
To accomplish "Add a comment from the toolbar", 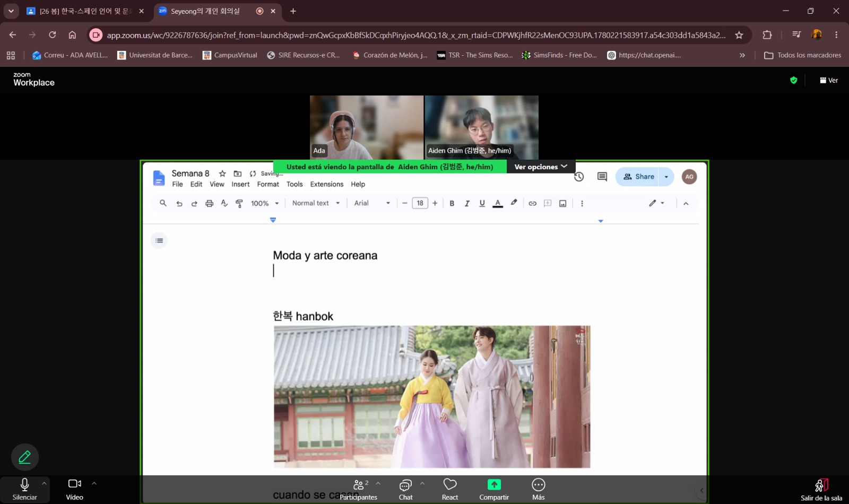I will click(x=548, y=203).
